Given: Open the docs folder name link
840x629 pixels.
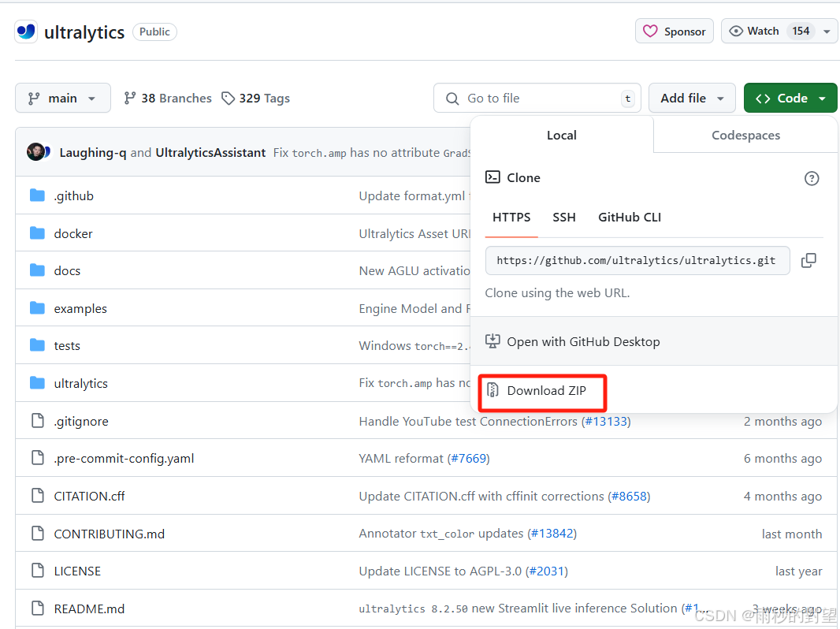Looking at the screenshot, I should pos(67,270).
